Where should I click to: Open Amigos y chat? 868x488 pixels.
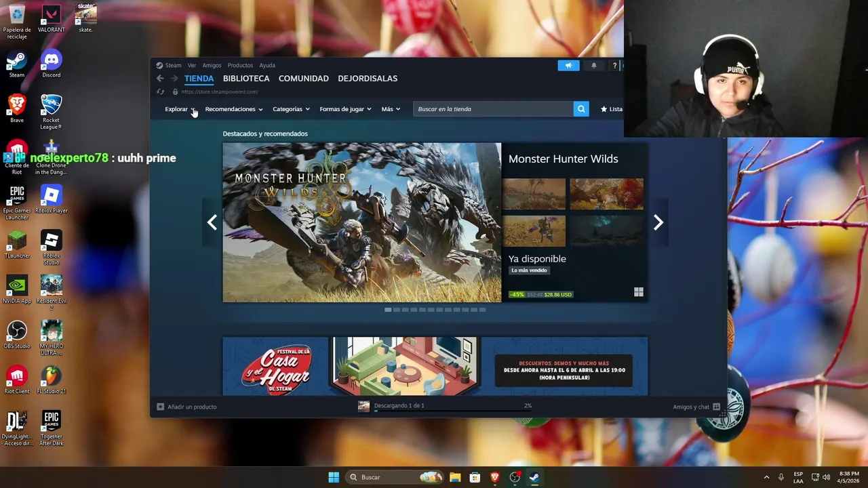point(696,407)
